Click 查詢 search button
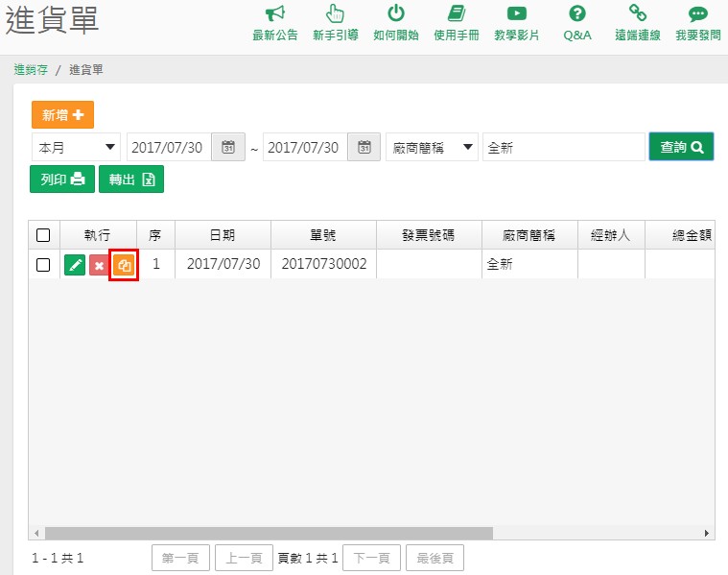This screenshot has height=575, width=728. coord(681,147)
